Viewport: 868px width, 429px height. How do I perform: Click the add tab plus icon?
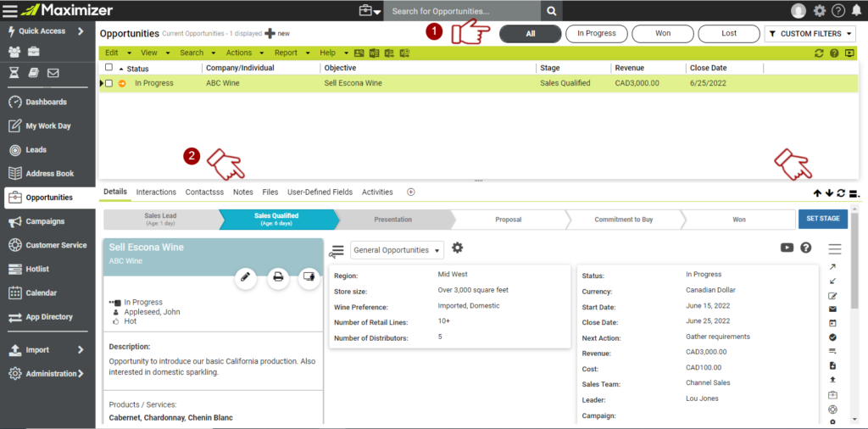pos(411,192)
